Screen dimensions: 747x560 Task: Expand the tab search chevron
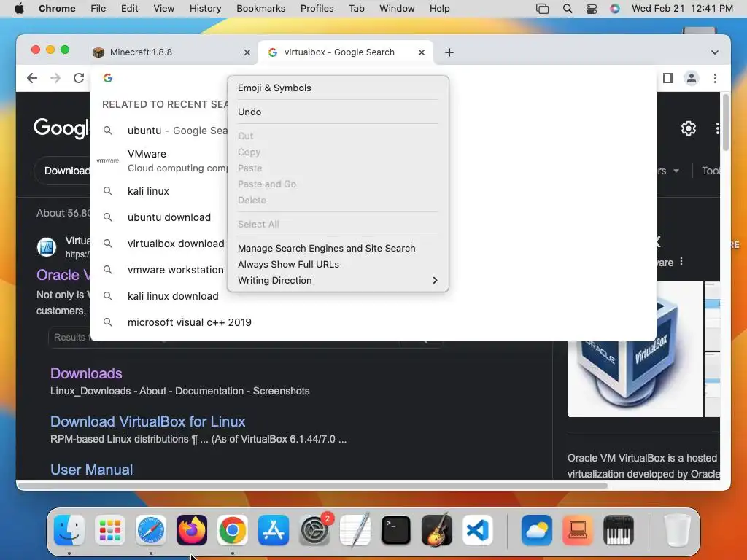pos(714,52)
